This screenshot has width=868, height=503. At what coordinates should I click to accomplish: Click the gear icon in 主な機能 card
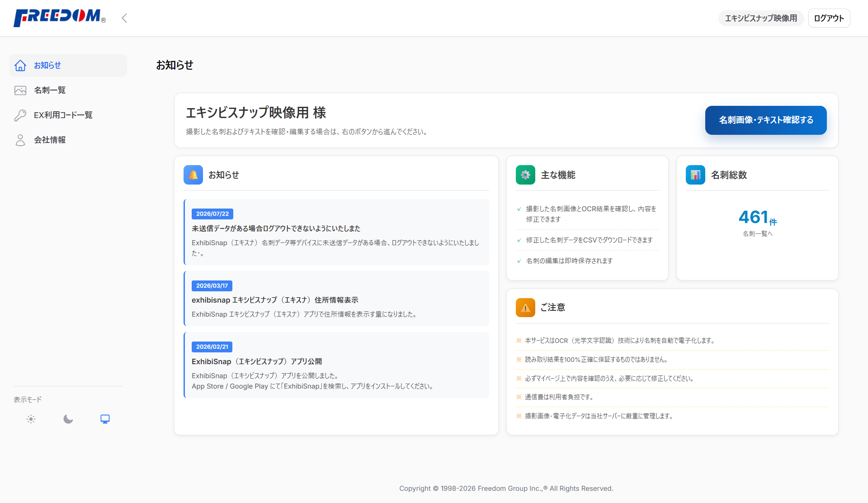click(525, 175)
